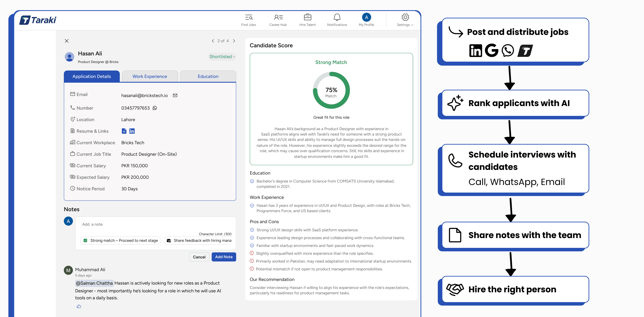Open WhatsApp icon next to phone number
The height and width of the screenshot is (317, 644).
tap(155, 108)
